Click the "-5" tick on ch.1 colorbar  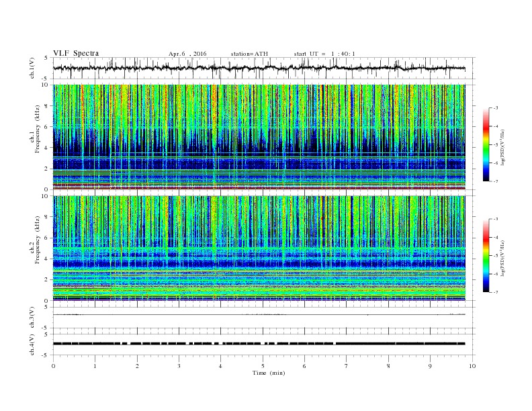tap(496, 145)
